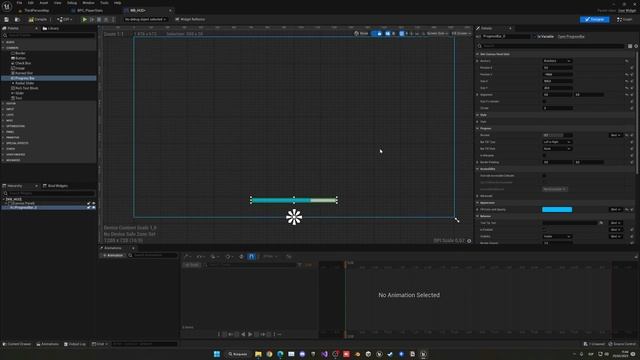Click the Details property matrix grid icon

click(630, 46)
